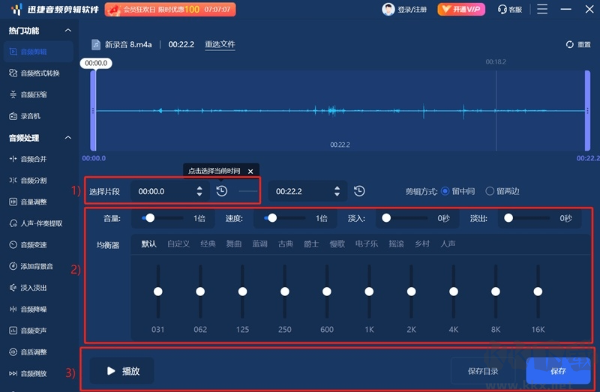The image size is (600, 392).
Task: Select the 摇滚 equalizer preset
Action: [396, 244]
